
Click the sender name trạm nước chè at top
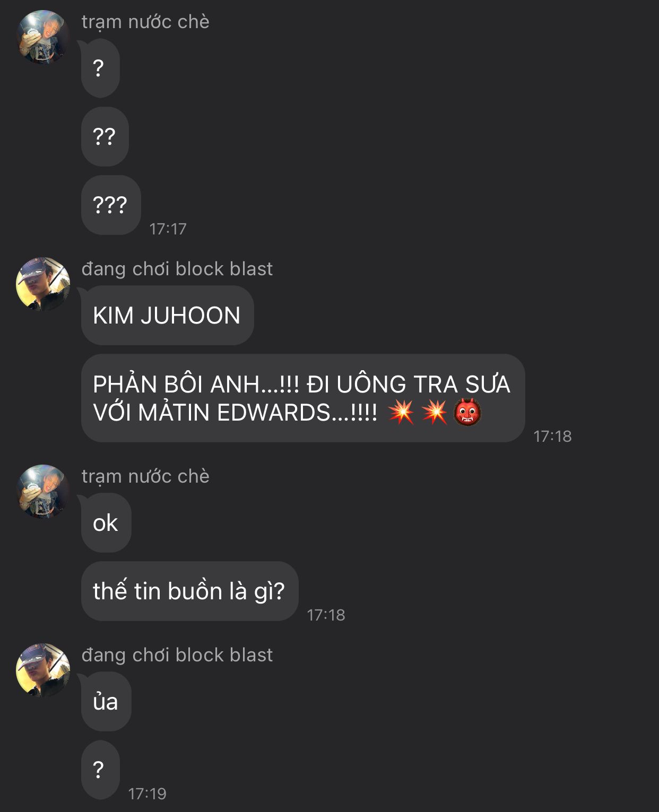pyautogui.click(x=145, y=22)
